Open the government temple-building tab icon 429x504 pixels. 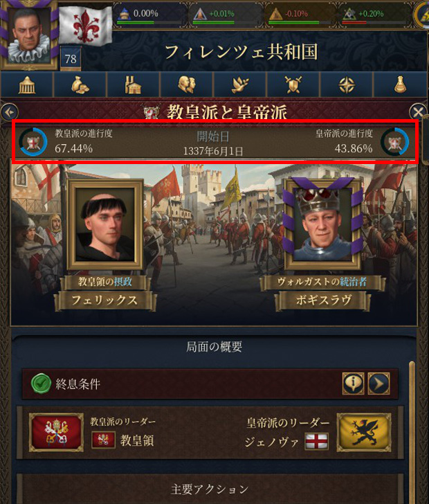tap(27, 84)
